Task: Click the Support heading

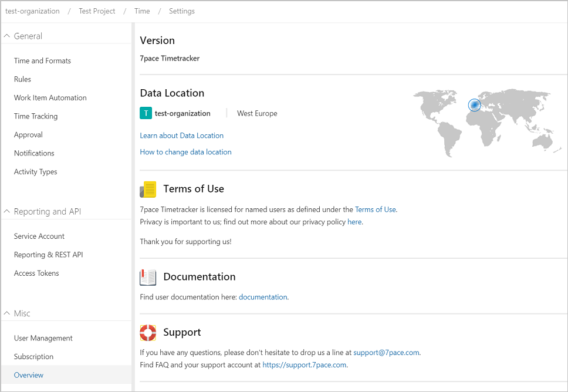Action: click(x=182, y=332)
